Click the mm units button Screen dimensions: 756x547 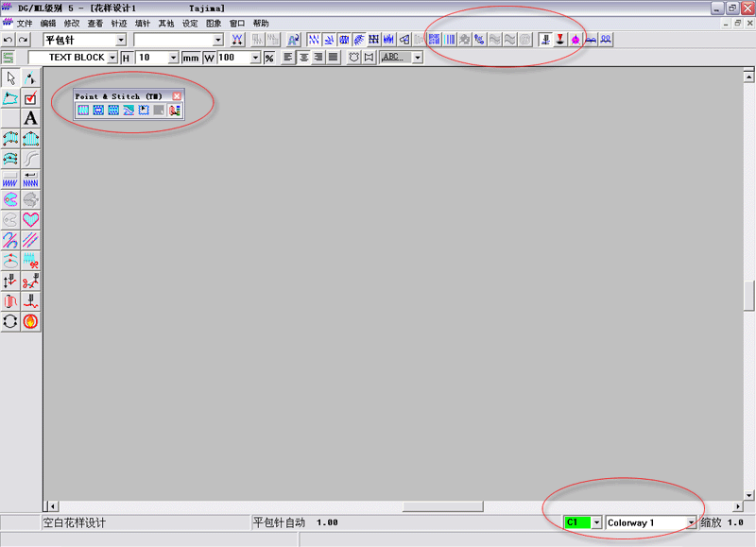191,58
